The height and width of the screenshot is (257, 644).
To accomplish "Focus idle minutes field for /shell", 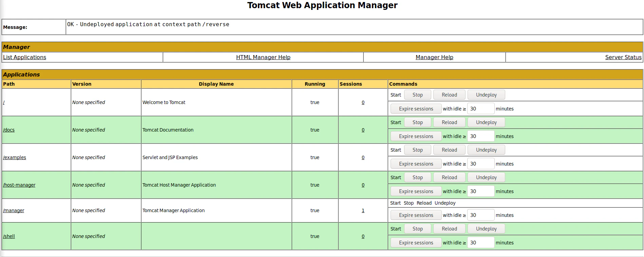I will pyautogui.click(x=481, y=243).
